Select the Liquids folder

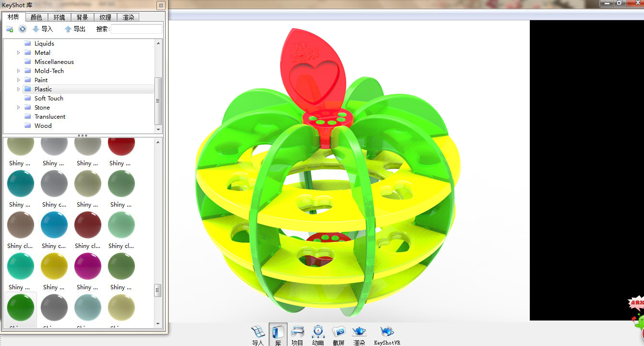click(44, 44)
